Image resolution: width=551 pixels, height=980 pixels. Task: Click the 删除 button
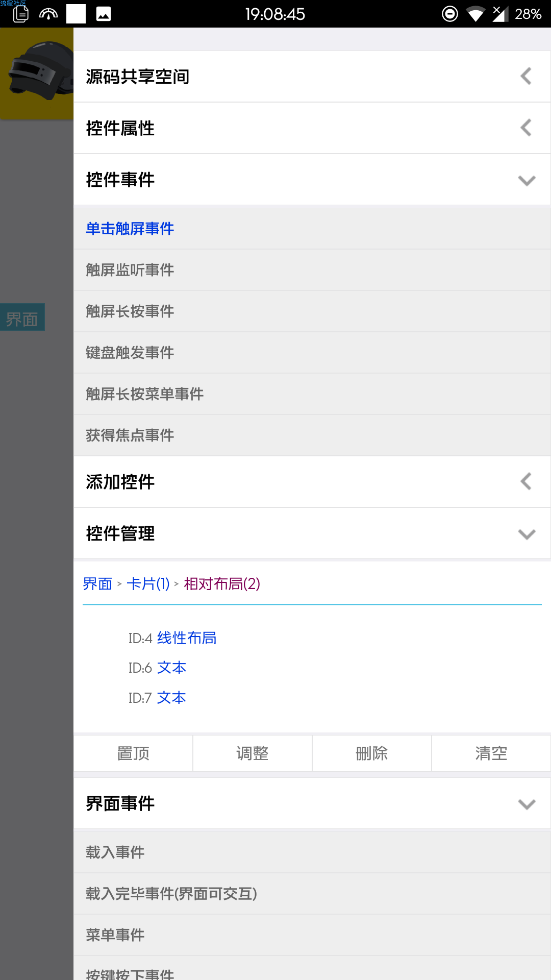pyautogui.click(x=372, y=753)
